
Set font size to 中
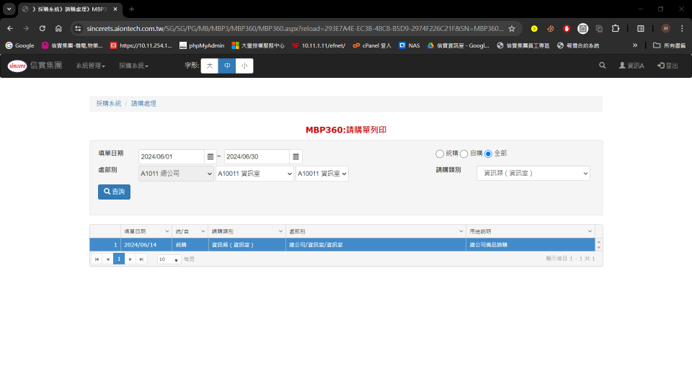pyautogui.click(x=227, y=66)
